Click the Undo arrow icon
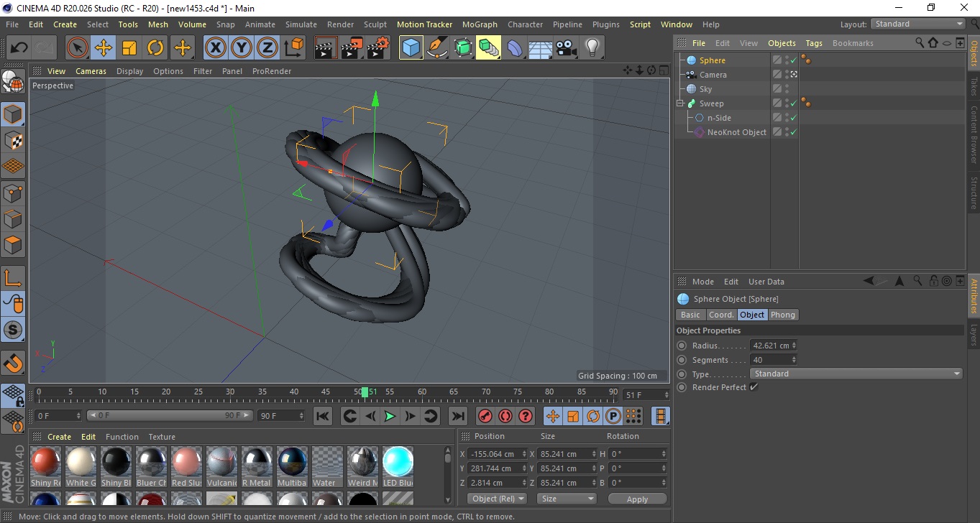The image size is (980, 523). pos(19,48)
